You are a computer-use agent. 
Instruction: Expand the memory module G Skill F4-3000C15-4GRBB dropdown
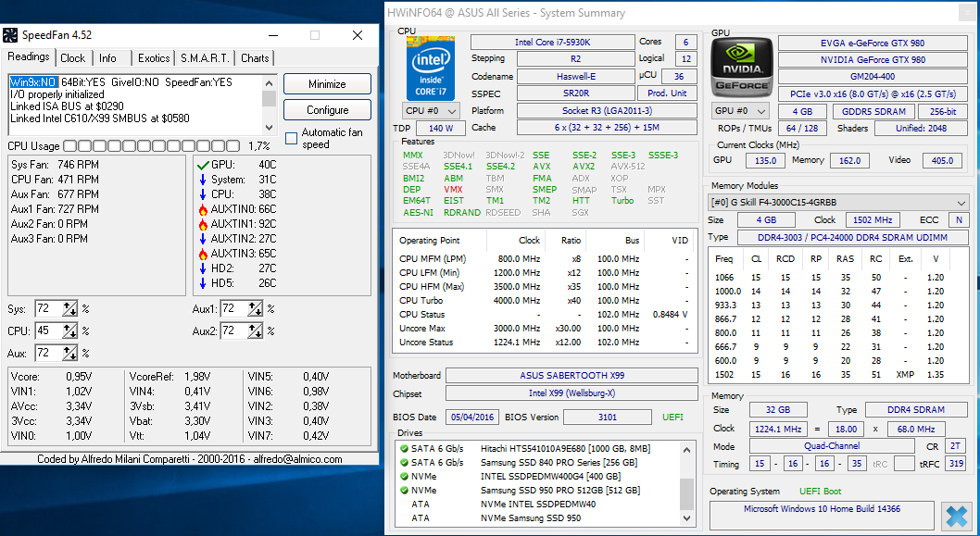838,203
